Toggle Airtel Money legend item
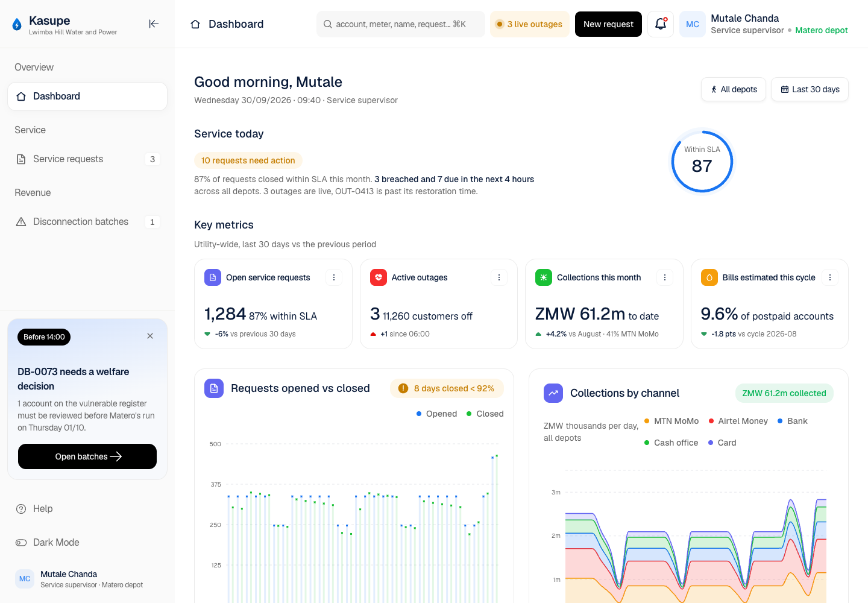The height and width of the screenshot is (603, 868). pos(738,421)
